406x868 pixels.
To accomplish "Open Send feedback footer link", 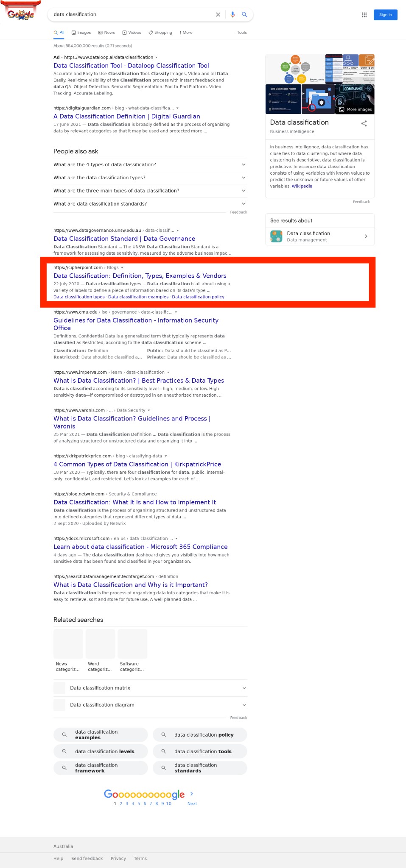I will (87, 858).
